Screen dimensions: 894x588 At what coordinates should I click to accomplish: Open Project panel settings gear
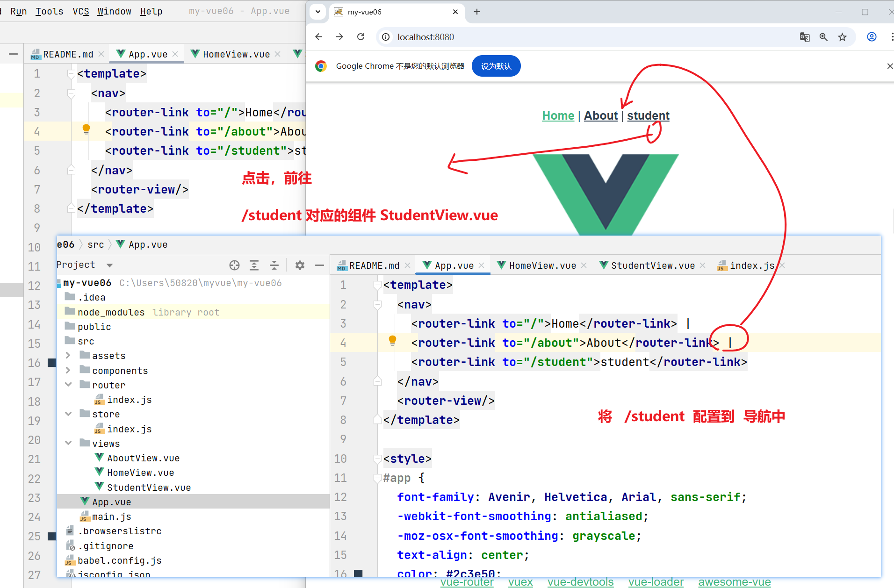pyautogui.click(x=300, y=265)
